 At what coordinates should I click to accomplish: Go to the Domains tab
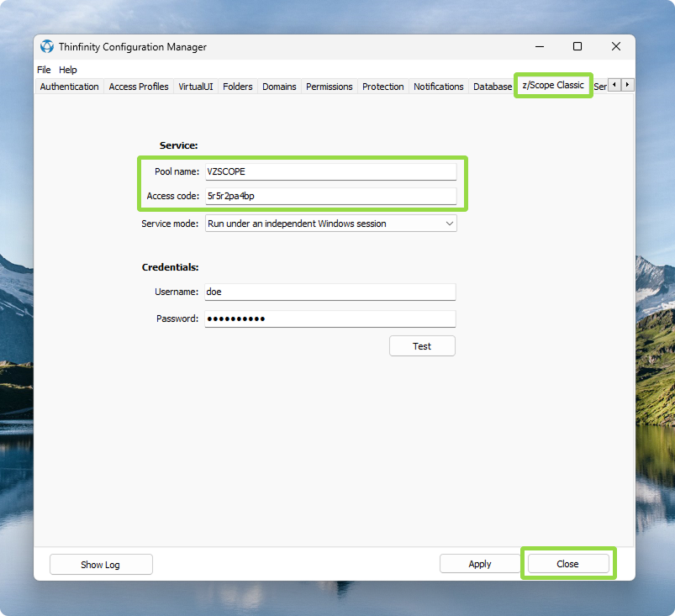coord(279,87)
